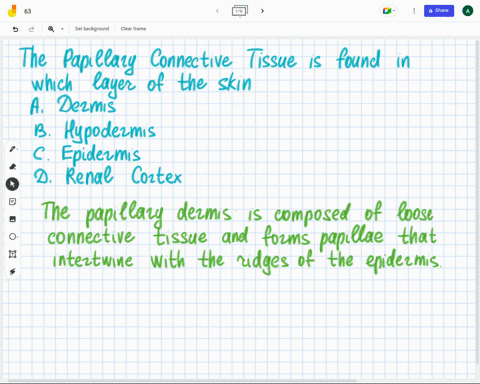Click the handwritten text "Renal Cortex"
This screenshot has height=384, width=480.
point(123,176)
